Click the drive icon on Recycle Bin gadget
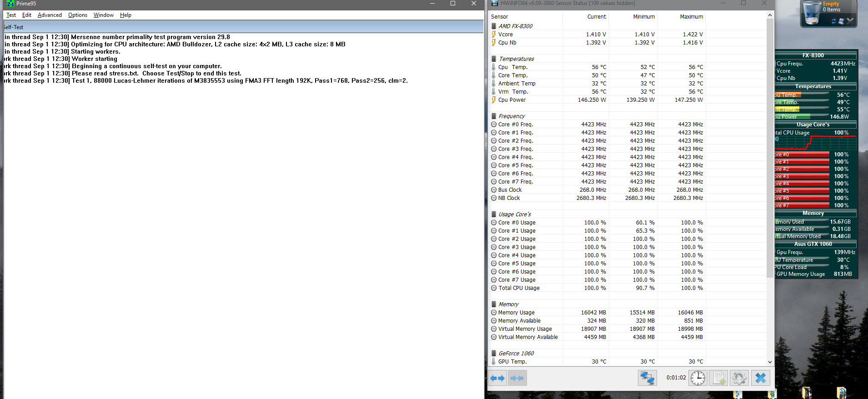The height and width of the screenshot is (399, 868). (x=841, y=21)
